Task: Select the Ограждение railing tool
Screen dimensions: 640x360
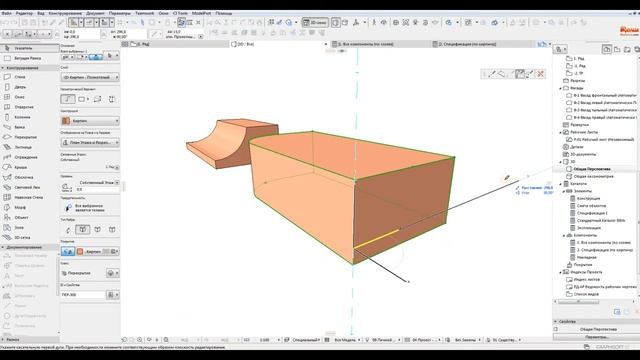Action: pos(29,157)
